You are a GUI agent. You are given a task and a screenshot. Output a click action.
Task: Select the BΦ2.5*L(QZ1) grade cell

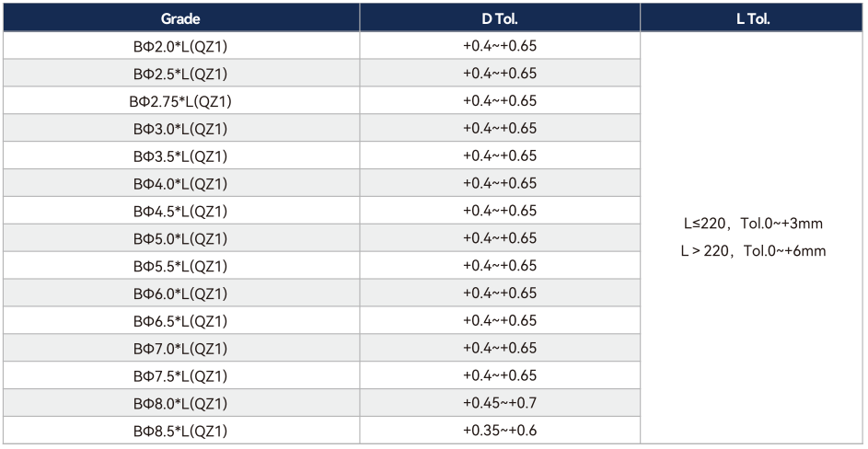pos(181,74)
